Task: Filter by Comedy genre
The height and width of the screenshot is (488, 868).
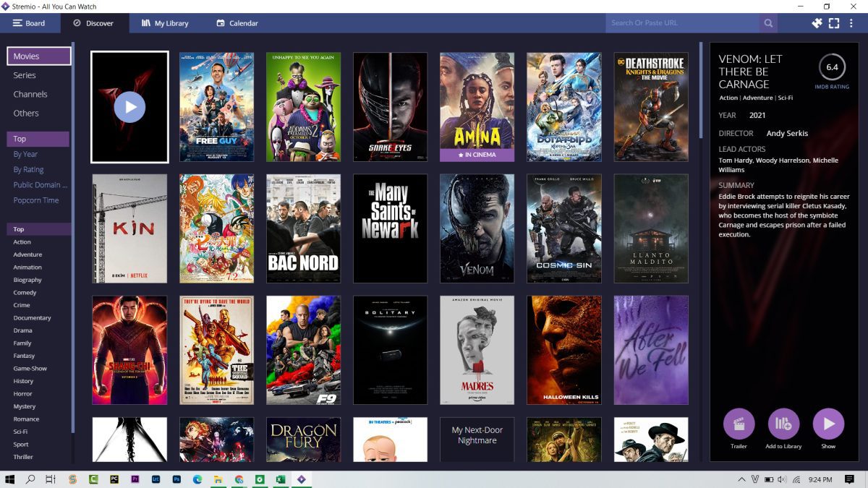Action: tap(25, 293)
